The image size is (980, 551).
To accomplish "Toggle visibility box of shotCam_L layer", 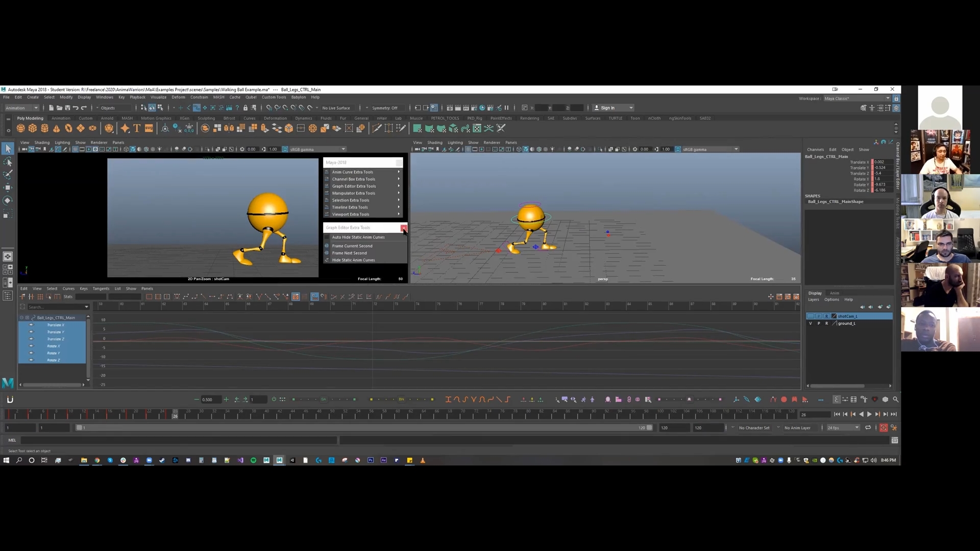I will click(x=811, y=316).
